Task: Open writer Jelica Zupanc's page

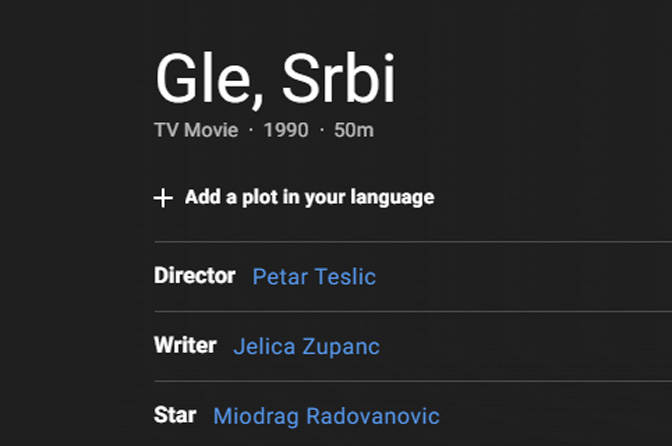Action: tap(306, 346)
